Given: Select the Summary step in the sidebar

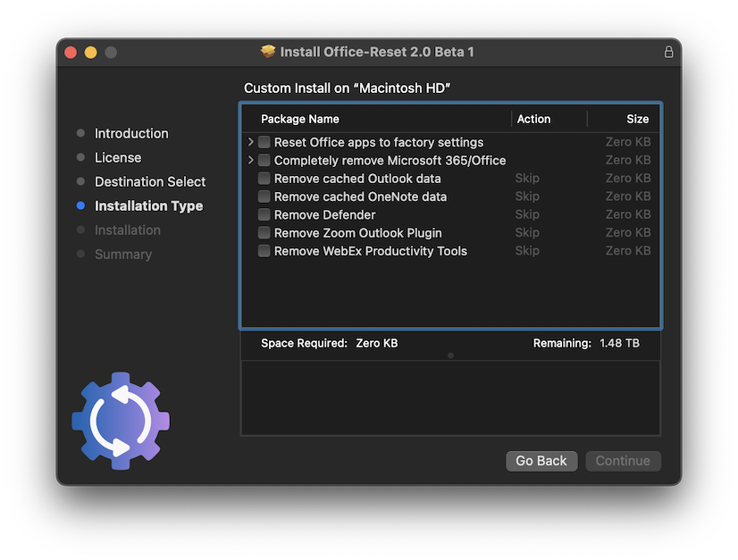Looking at the screenshot, I should tap(123, 254).
